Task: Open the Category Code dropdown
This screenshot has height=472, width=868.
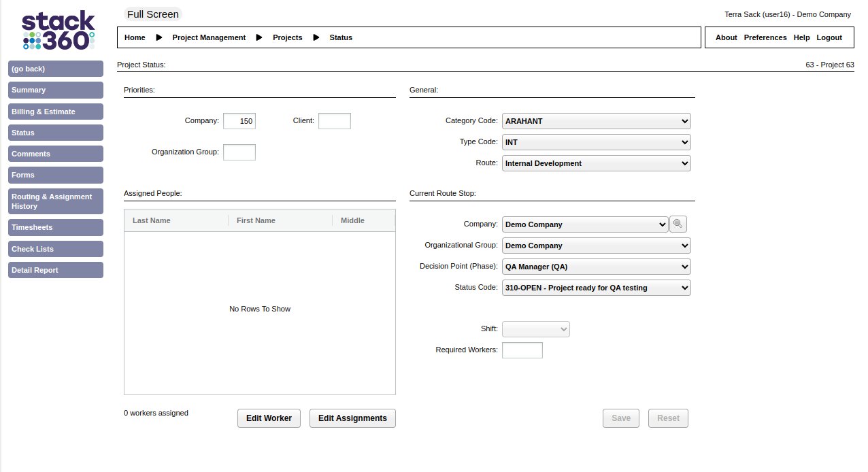Action: click(596, 121)
